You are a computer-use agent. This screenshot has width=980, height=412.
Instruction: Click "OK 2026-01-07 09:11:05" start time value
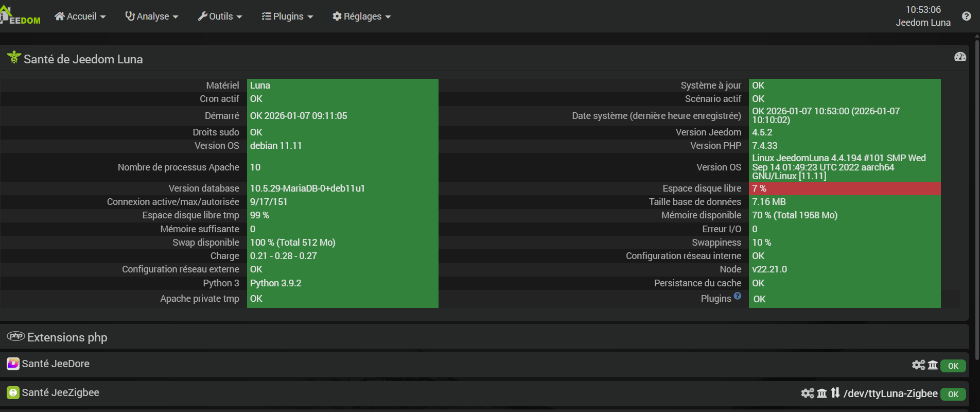click(299, 116)
